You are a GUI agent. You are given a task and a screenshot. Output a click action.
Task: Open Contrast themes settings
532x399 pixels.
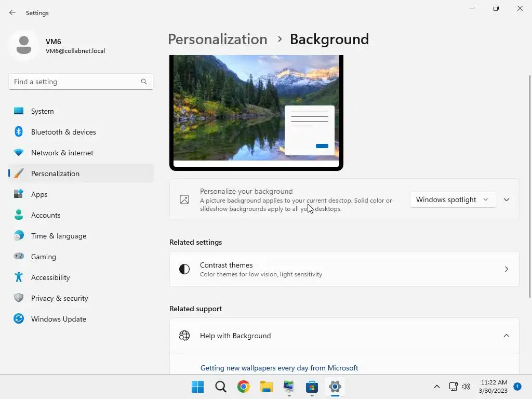coord(344,269)
